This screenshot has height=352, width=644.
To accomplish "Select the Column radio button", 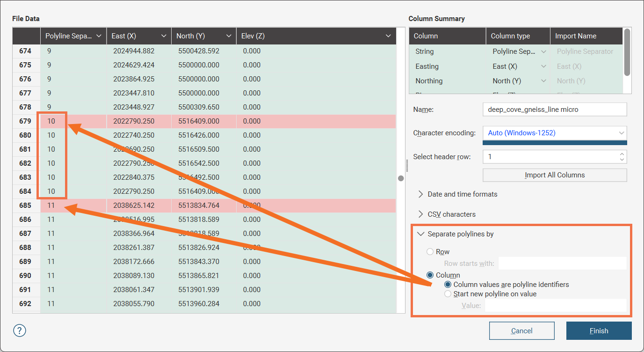I will click(430, 275).
